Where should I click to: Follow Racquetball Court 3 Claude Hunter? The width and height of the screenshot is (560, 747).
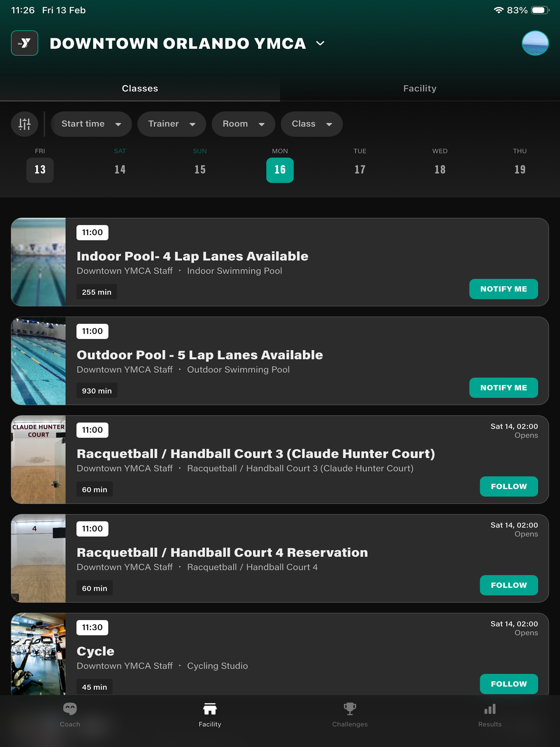pos(509,487)
